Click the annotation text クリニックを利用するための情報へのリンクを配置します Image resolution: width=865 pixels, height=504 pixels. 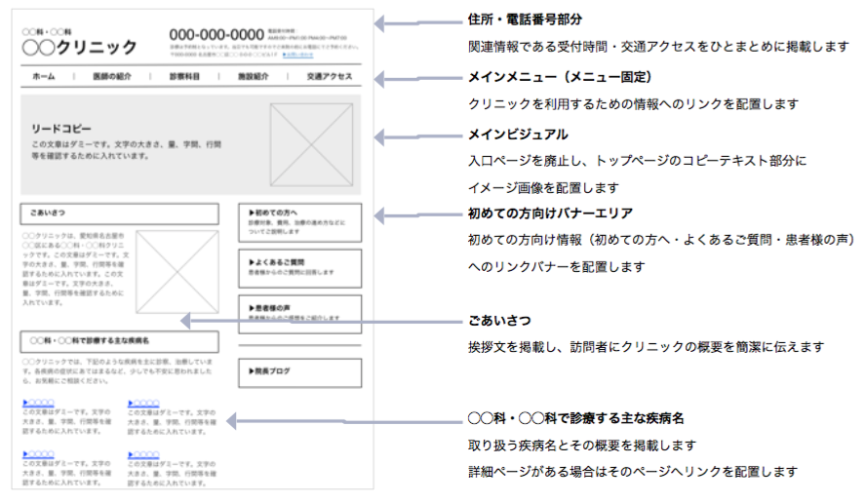tap(633, 103)
